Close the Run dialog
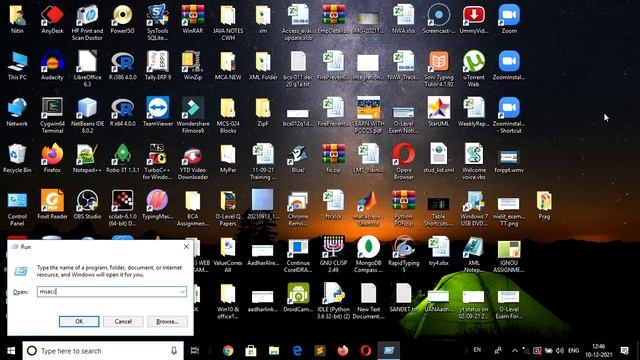The width and height of the screenshot is (640, 360). coord(186,247)
